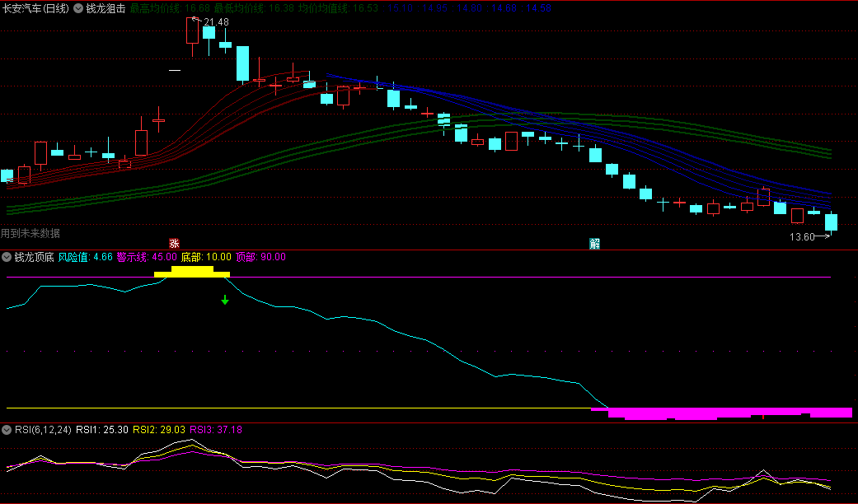Select the 顶部: 90.00 reading
Image resolution: width=858 pixels, height=504 pixels.
(x=260, y=257)
